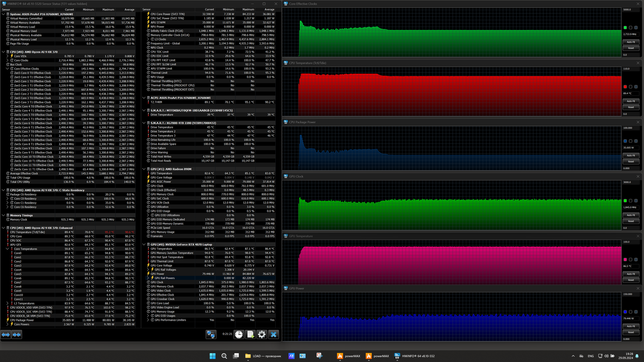Viewport: 644px width, 362px height.
Task: Click Auto Fit in Core Effective Clocks graph
Action: pos(631,42)
